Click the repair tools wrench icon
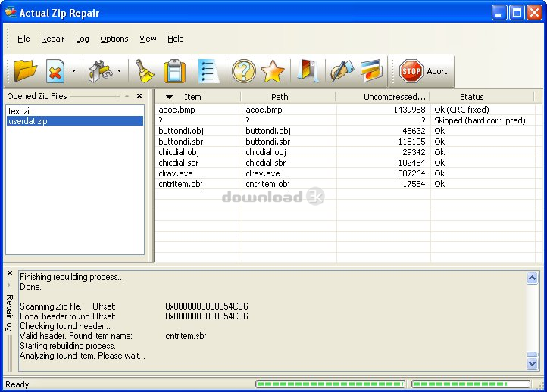Viewport: 547px width, 392px height. pos(100,71)
